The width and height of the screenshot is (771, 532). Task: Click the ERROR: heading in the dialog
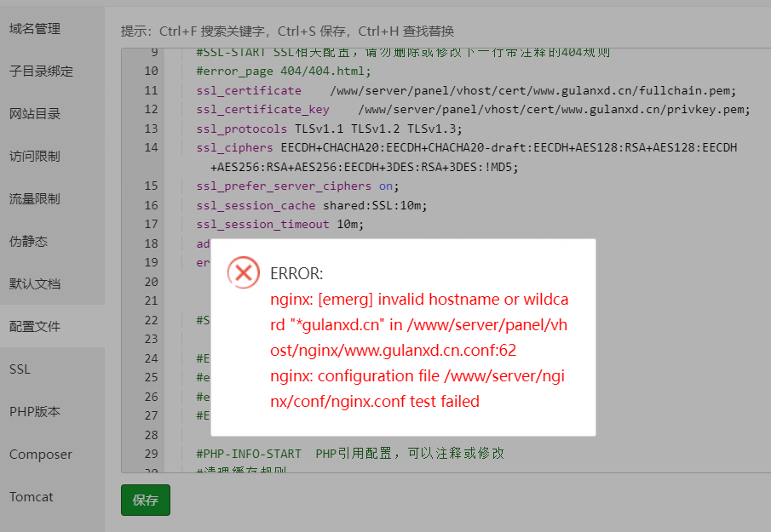pos(296,273)
